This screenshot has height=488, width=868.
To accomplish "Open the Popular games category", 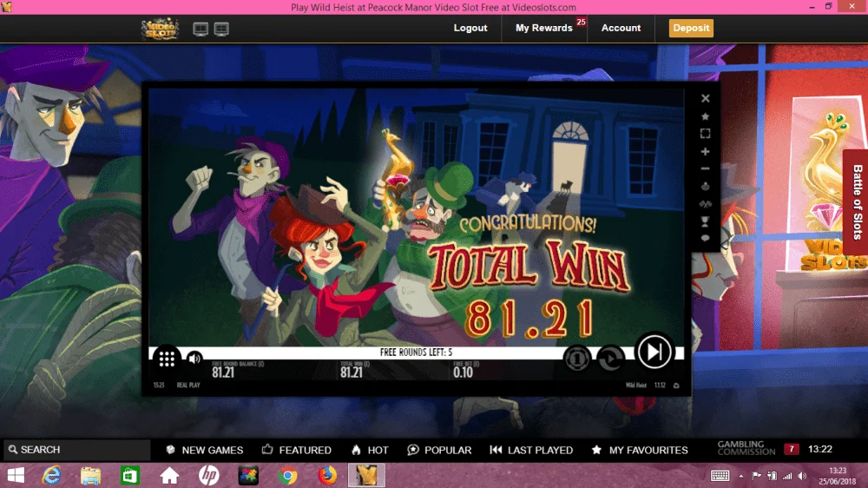I will pyautogui.click(x=439, y=450).
